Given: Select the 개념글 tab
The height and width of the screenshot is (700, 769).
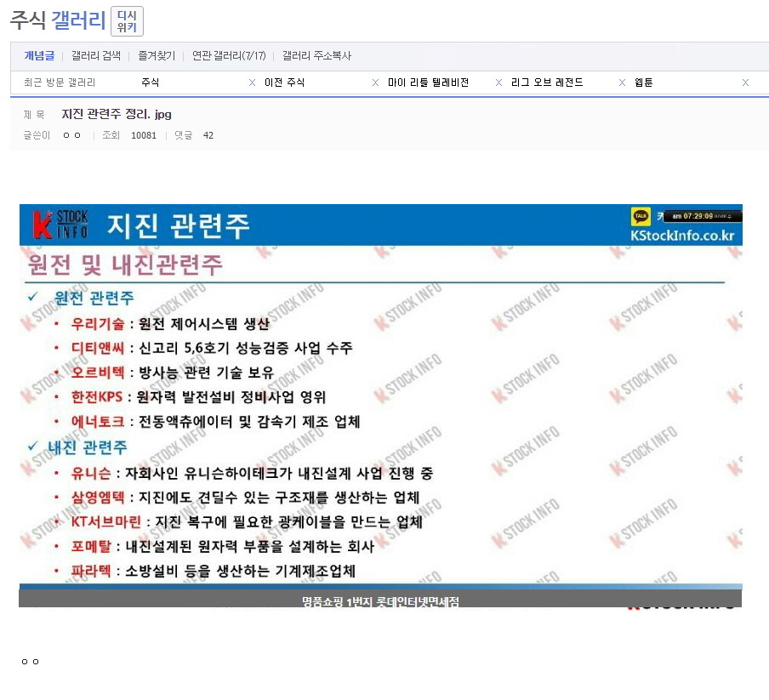Looking at the screenshot, I should pyautogui.click(x=39, y=55).
